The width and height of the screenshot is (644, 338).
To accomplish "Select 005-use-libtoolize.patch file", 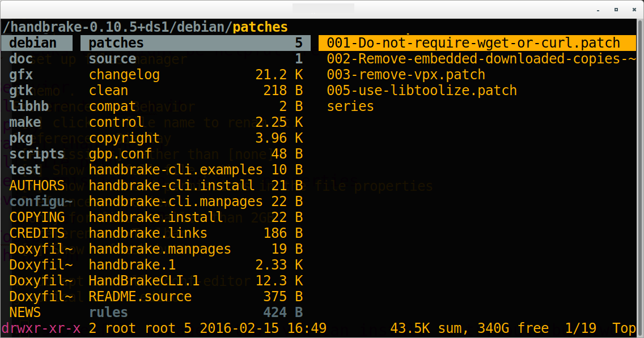I will (x=422, y=90).
